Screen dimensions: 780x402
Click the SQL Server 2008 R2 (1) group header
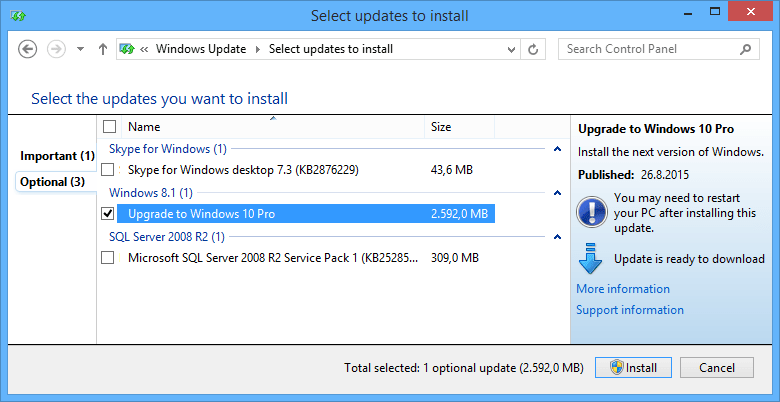(167, 237)
